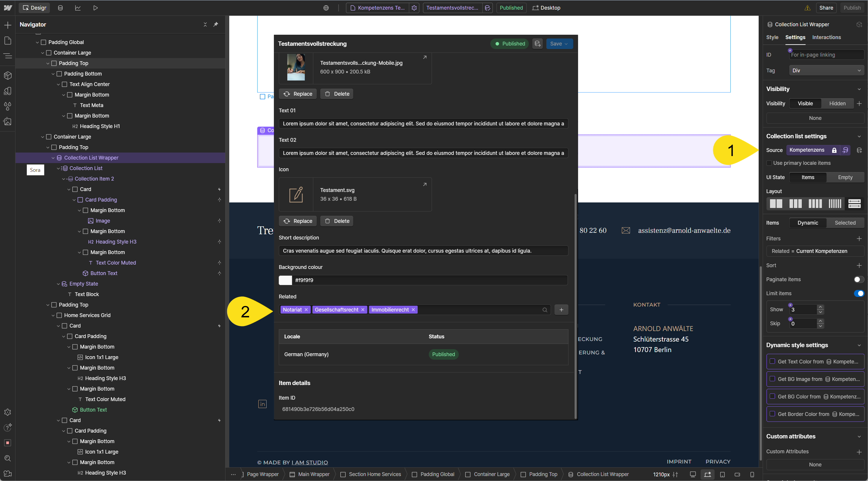Open the CMS database icon in top bar

(60, 8)
